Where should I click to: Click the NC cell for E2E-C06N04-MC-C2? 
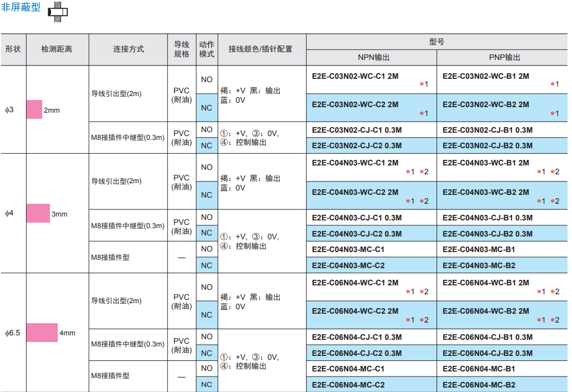pyautogui.click(x=207, y=385)
